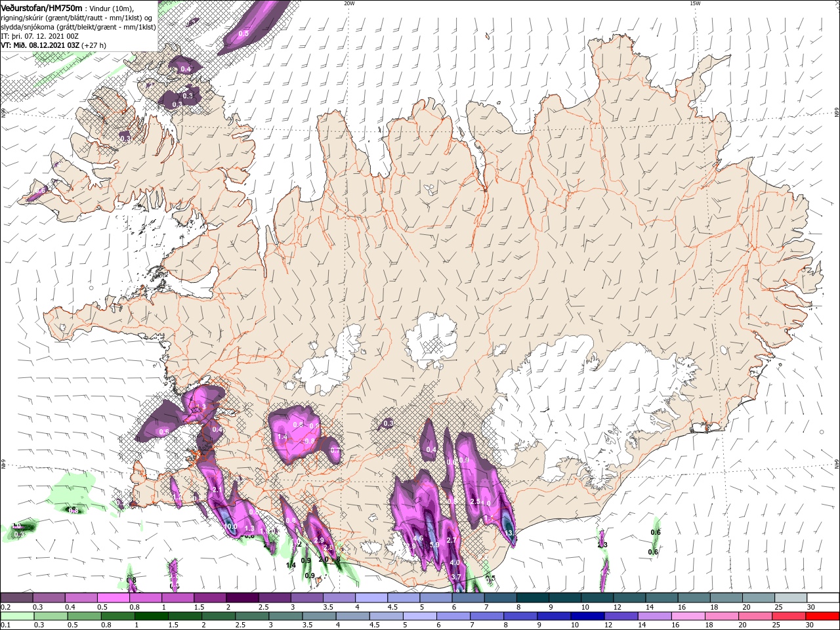Click the black 1.4 rain value offshore
This screenshot has width=840, height=630.
(291, 565)
